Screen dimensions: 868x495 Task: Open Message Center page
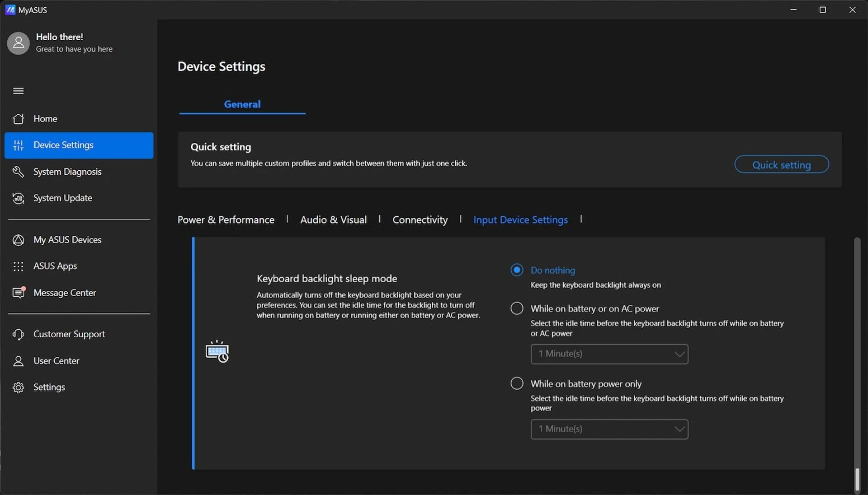79,293
